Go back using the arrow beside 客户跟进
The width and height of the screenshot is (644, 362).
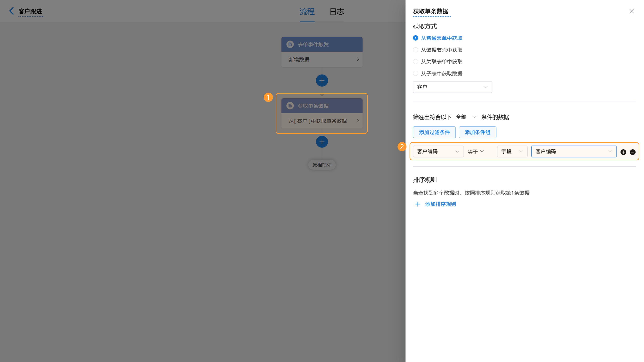point(11,11)
